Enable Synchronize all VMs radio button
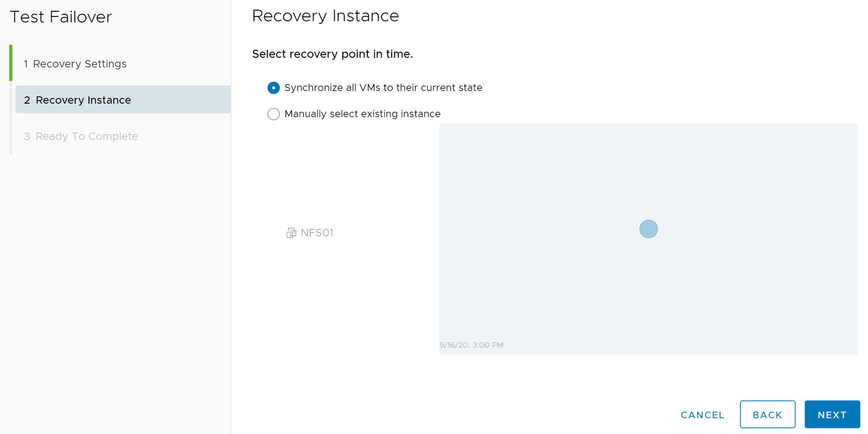Screen dimensions: 868x434 (274, 88)
